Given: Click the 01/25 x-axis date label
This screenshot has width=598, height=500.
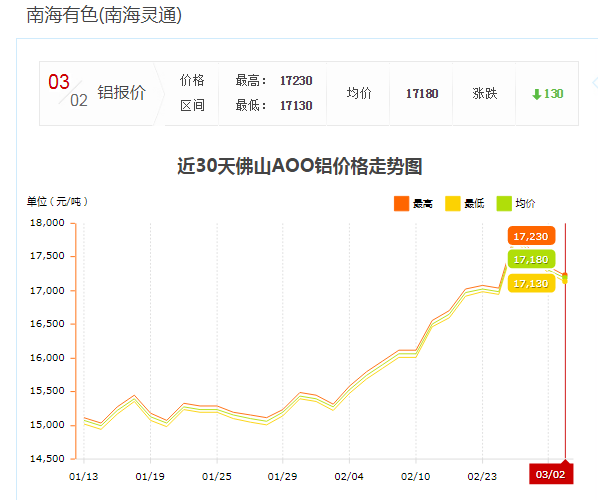Looking at the screenshot, I should 217,476.
